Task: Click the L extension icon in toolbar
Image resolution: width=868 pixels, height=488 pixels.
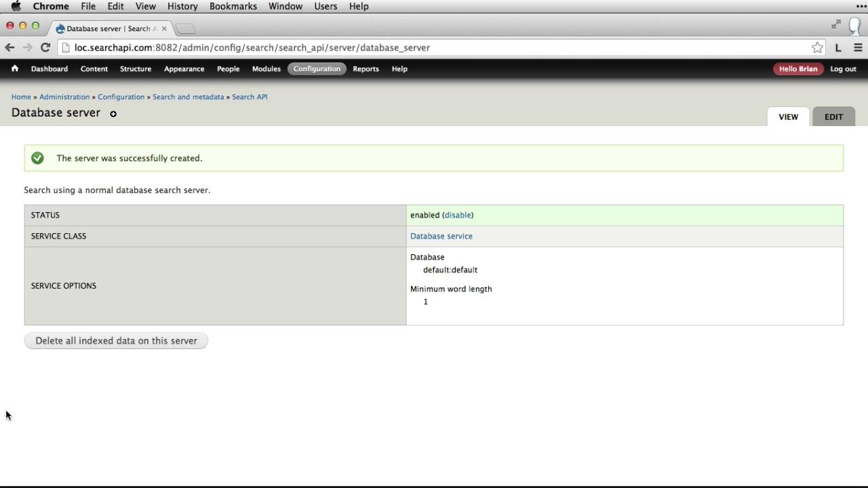Action: pyautogui.click(x=838, y=47)
